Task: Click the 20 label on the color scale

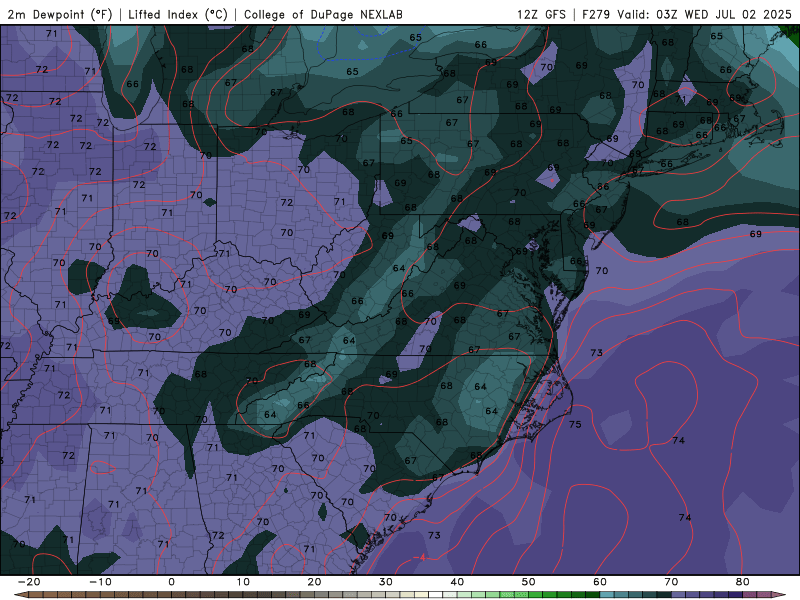Action: [314, 582]
